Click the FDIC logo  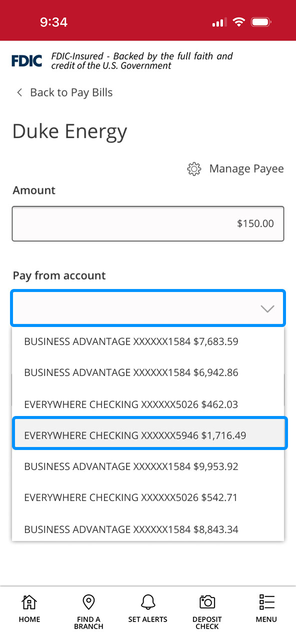(x=26, y=60)
